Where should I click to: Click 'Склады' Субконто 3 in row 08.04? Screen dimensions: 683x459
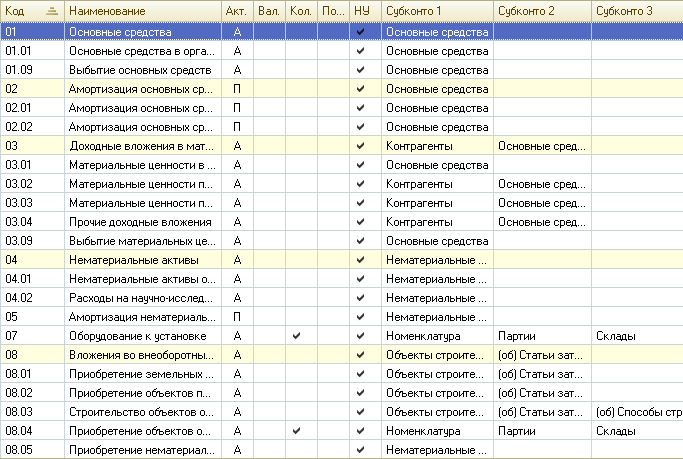coord(616,431)
